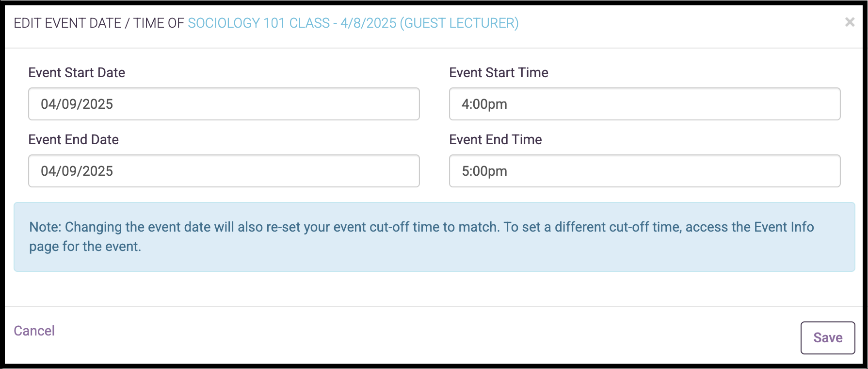
Task: Click the Event Start Date input field
Action: point(224,104)
